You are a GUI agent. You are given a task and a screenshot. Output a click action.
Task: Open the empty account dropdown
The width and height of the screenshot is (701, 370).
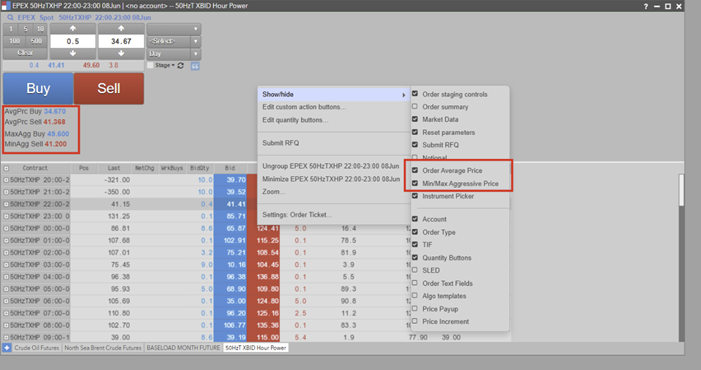pos(173,29)
